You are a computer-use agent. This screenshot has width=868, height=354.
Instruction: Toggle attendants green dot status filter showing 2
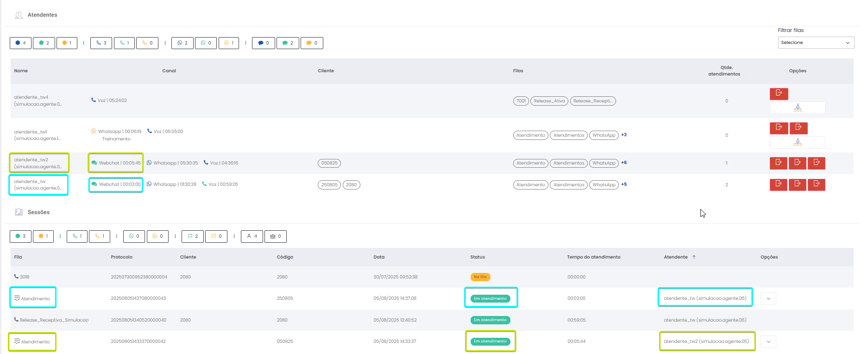point(44,43)
